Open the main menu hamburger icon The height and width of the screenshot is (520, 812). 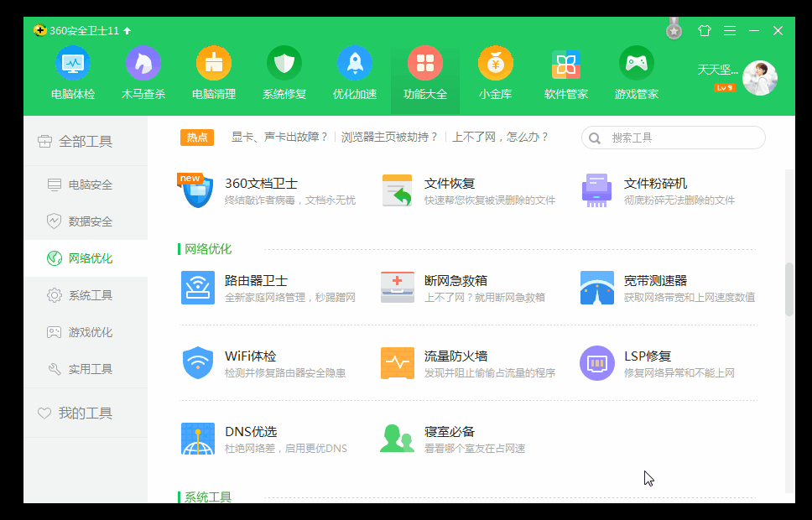point(730,30)
